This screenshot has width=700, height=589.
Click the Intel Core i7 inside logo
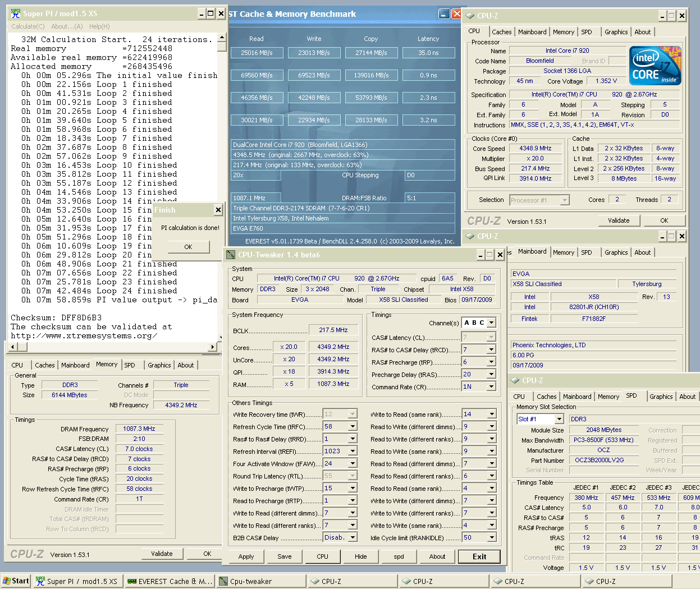click(656, 66)
